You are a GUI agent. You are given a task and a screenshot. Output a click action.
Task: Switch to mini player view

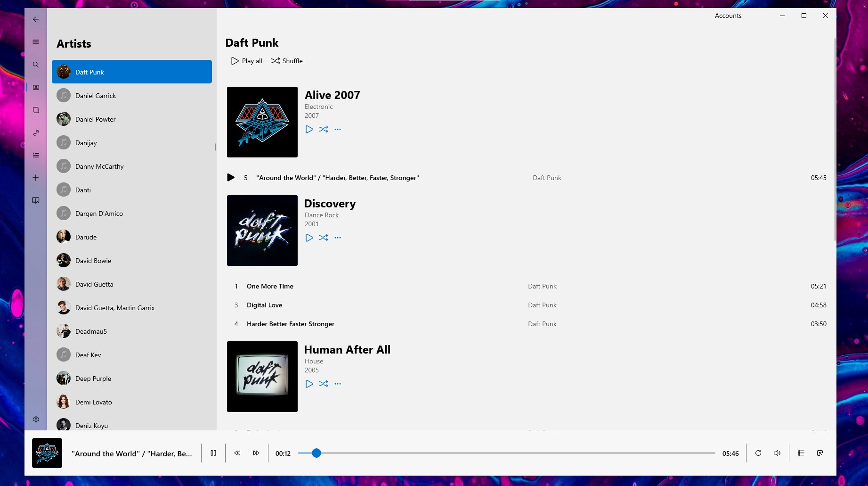[x=820, y=453]
